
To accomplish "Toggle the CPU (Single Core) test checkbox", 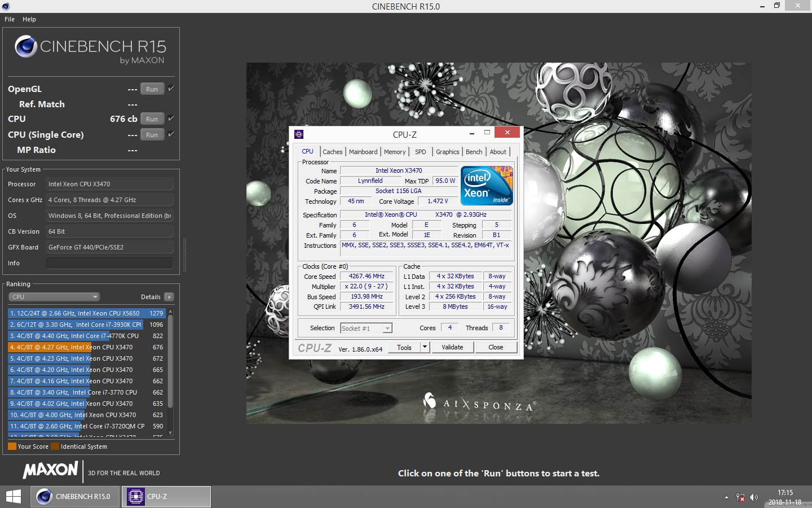I will click(171, 134).
